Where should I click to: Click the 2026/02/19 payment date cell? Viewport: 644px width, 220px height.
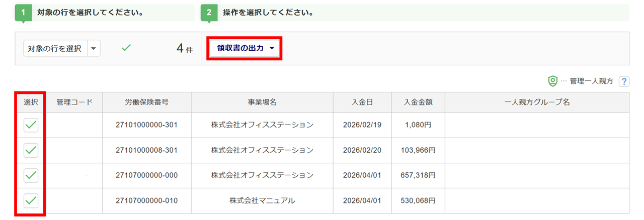point(362,125)
